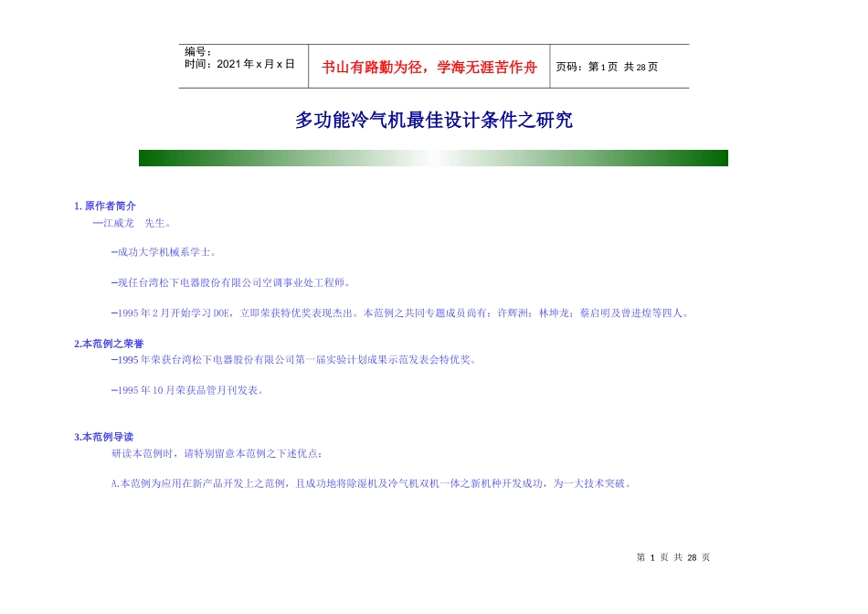The width and height of the screenshot is (868, 614).
Task: Click paragraph A.本范例为应用在新产品开发上之范例
Action: point(371,483)
